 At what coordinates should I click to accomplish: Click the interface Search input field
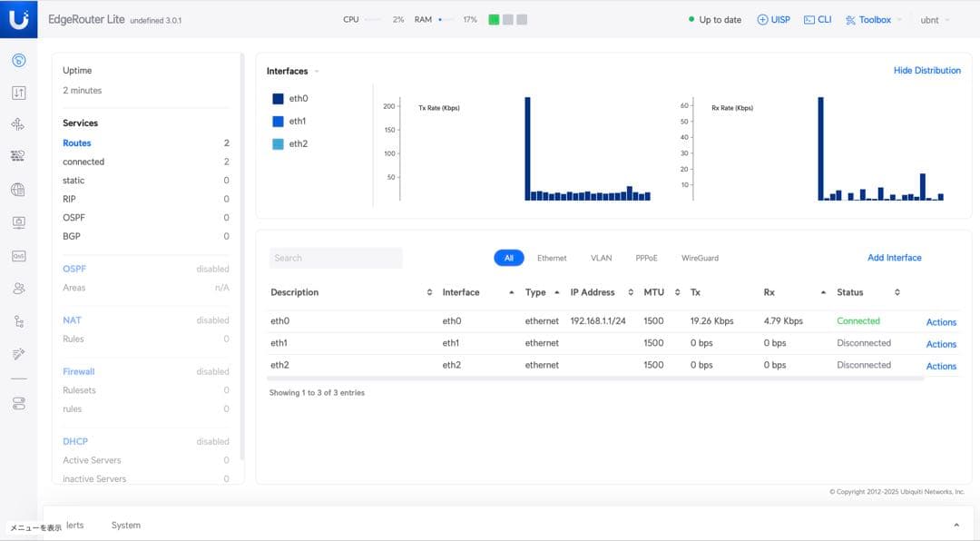336,258
